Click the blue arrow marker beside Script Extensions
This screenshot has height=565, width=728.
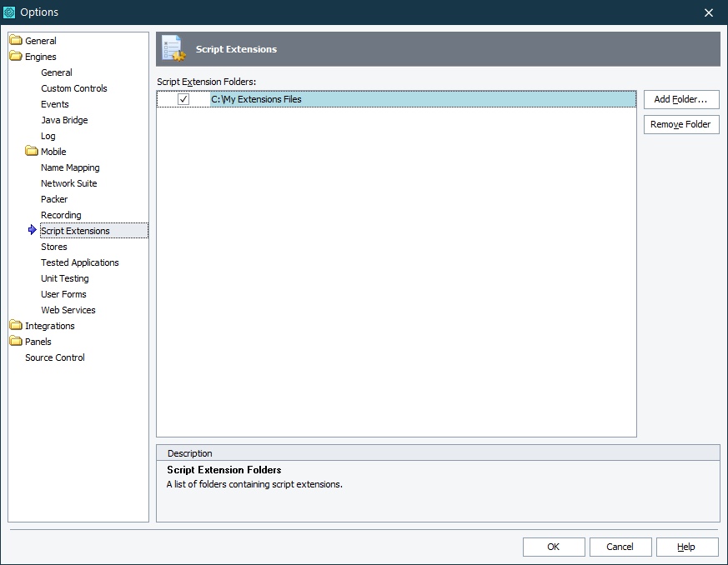(x=31, y=231)
